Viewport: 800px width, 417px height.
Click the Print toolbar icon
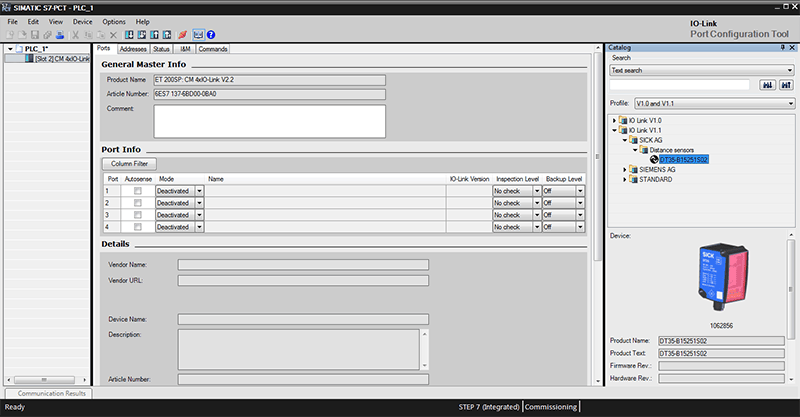click(60, 35)
